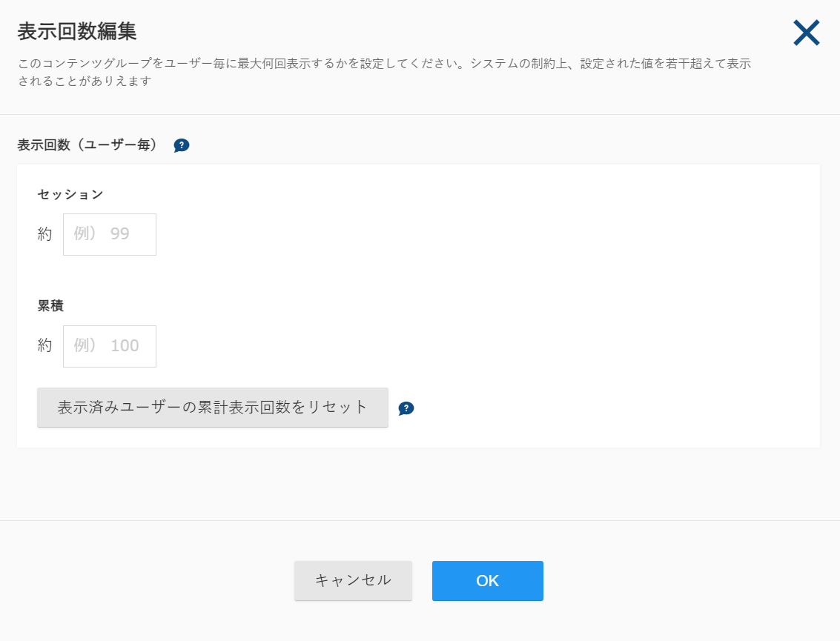Open help icon next to 表示回数（ユーザー毎）
Screen dimensions: 840x641
pos(181,145)
